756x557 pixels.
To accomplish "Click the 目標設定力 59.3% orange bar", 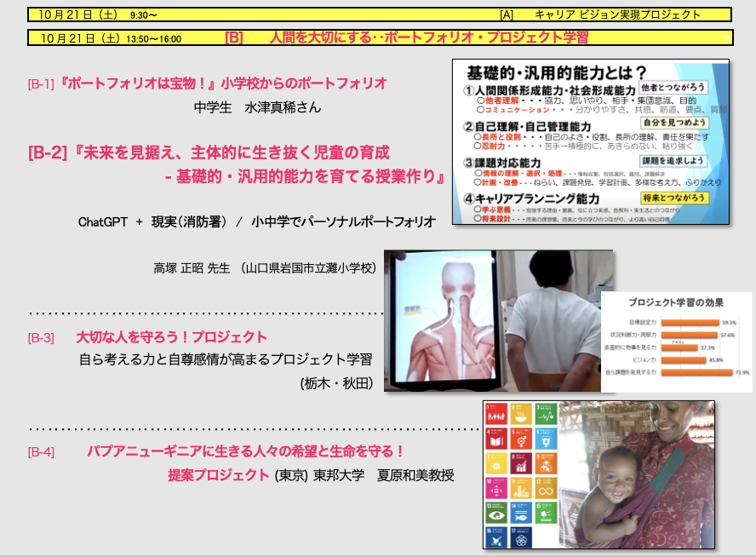I will (690, 323).
